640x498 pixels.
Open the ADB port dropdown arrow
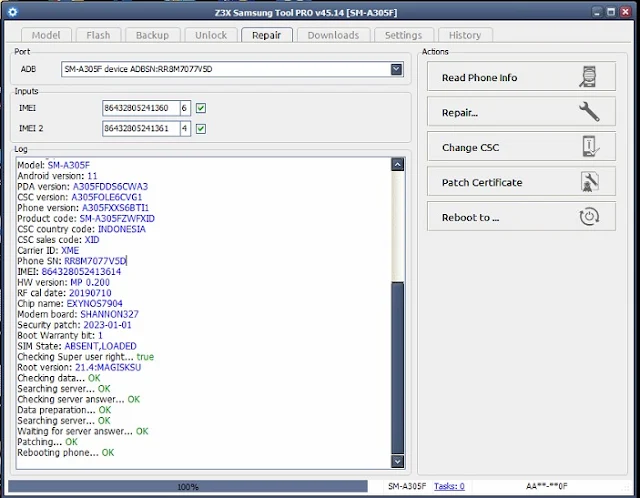click(x=396, y=69)
